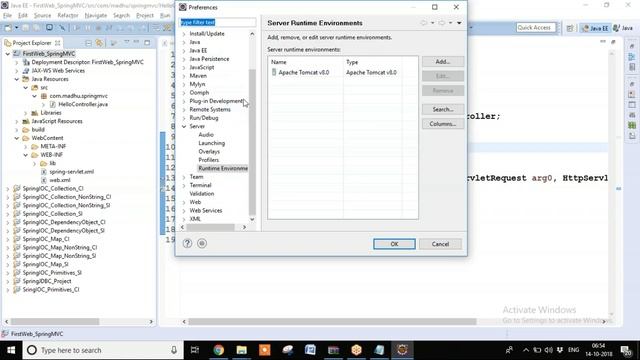Toggle Link with Editor in Project Explorer

pyautogui.click(x=99, y=43)
